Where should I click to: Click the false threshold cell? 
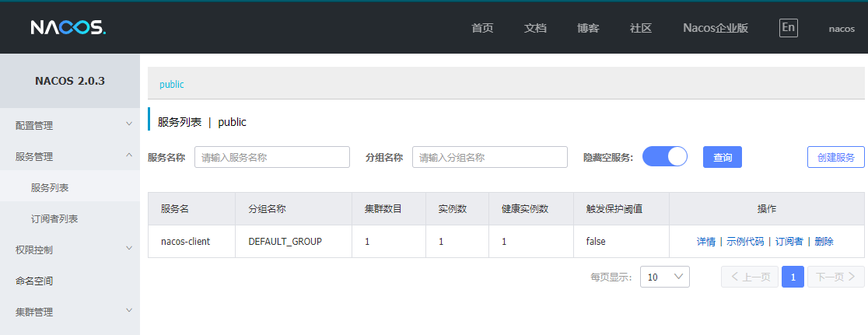[x=621, y=242]
